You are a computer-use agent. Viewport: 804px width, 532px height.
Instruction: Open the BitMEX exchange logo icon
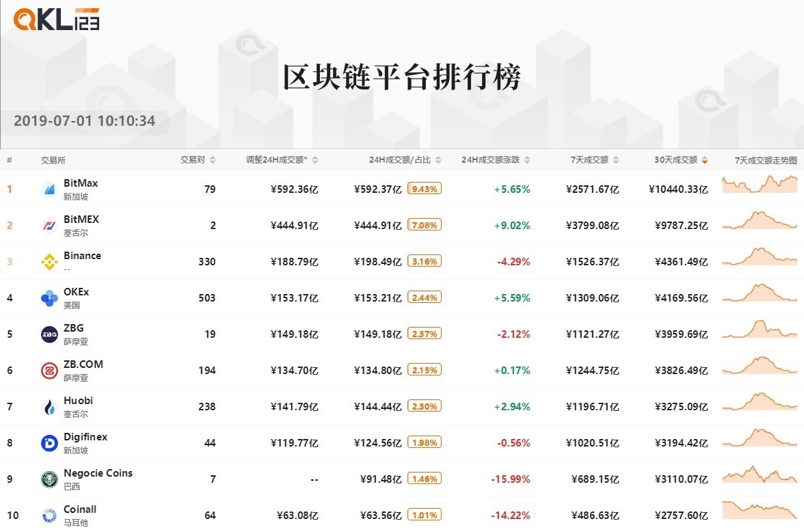click(49, 226)
